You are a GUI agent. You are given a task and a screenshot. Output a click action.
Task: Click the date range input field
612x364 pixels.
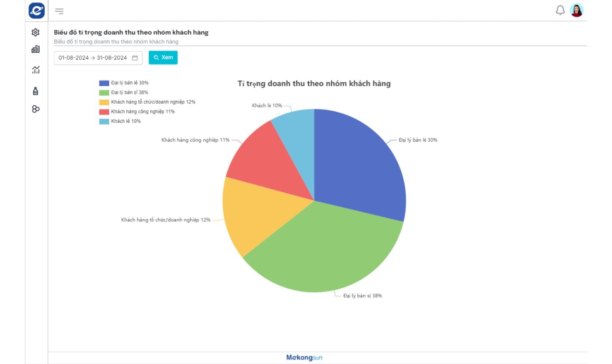pyautogui.click(x=92, y=58)
